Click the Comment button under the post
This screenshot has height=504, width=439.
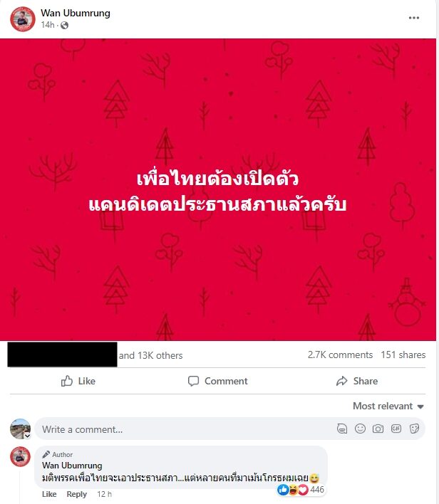coord(218,382)
